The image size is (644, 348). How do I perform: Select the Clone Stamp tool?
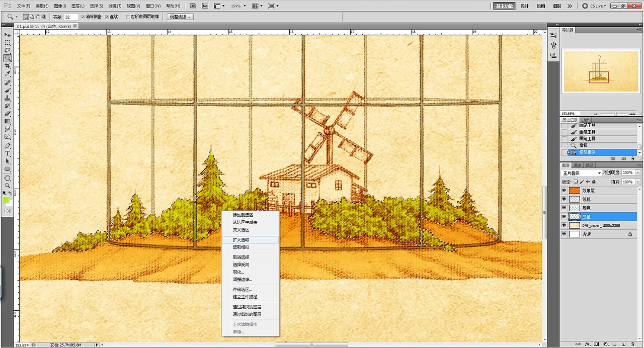[8, 98]
